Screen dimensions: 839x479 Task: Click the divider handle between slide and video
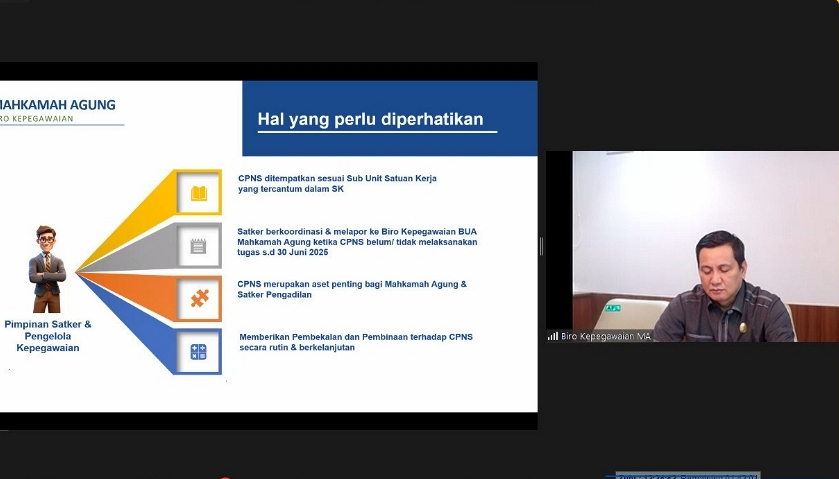click(541, 246)
